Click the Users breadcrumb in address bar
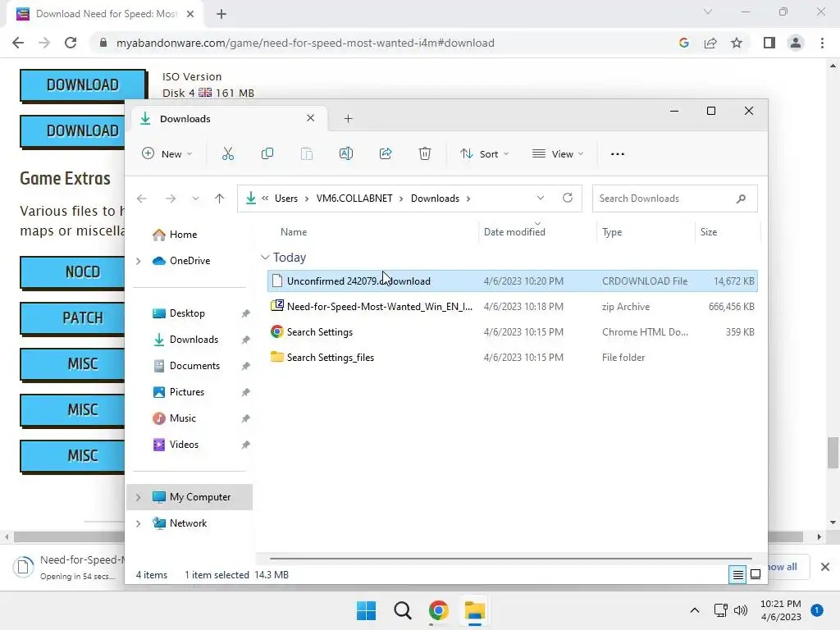Image resolution: width=840 pixels, height=630 pixels. (286, 199)
